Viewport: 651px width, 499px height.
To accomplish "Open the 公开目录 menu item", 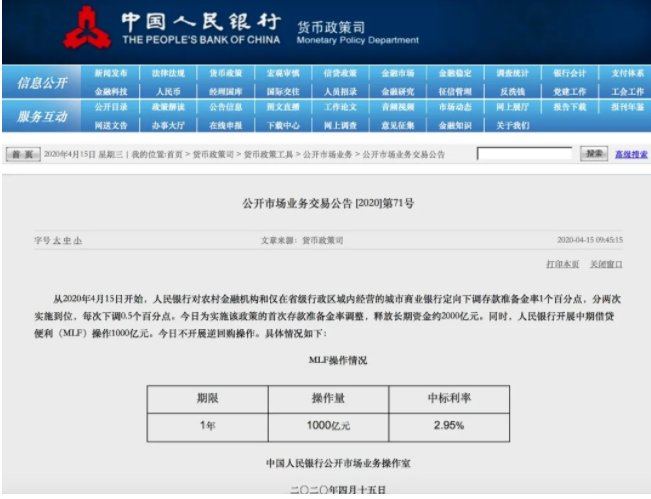I will coord(111,107).
